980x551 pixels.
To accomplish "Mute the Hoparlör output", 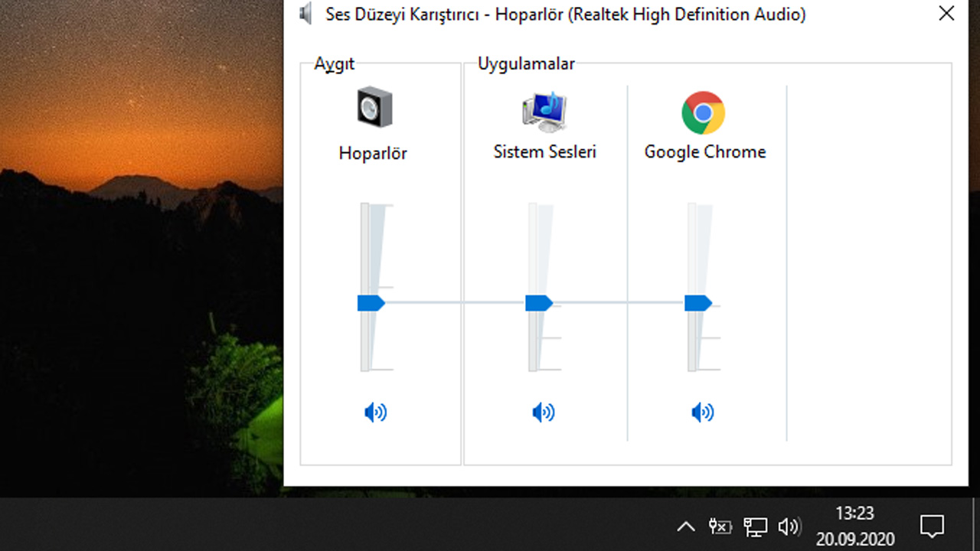I will (374, 412).
